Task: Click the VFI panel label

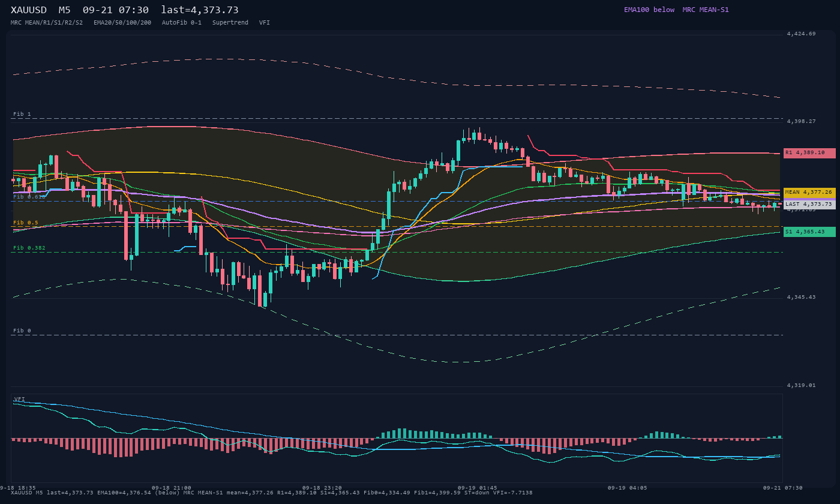Action: (20, 399)
